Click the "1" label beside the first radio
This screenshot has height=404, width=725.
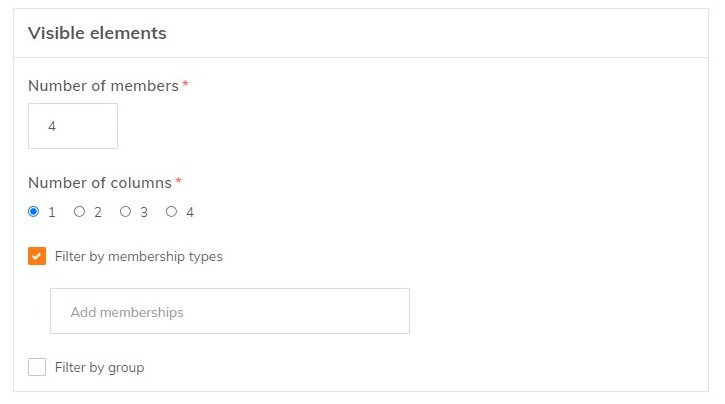pos(52,212)
